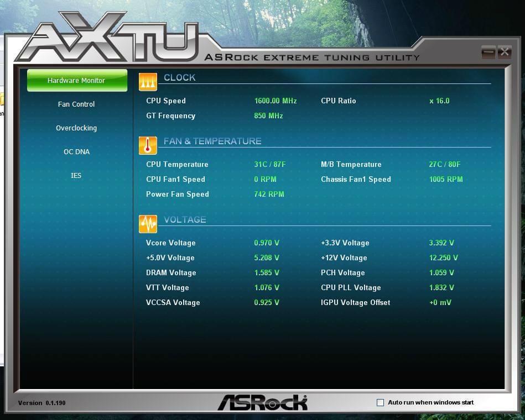Click the 31C / 87F reading
This screenshot has height=420, width=525.
270,164
